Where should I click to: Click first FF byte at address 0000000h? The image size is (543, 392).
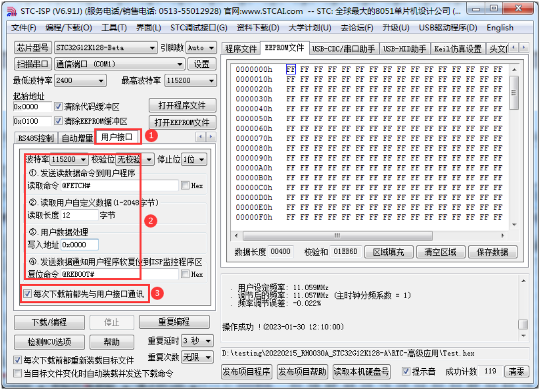[290, 70]
